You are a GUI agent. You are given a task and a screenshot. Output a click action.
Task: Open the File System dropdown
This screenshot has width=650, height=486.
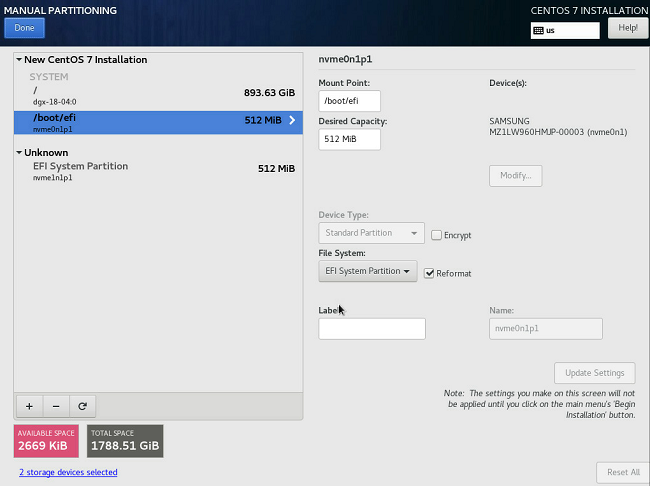(x=367, y=271)
